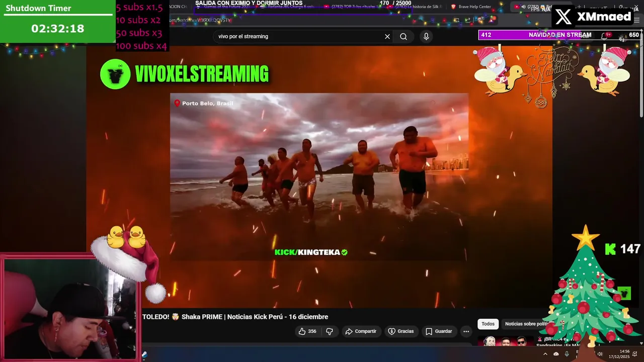Click the VIVOXELSTREAMING channel logo
Viewport: 644px width, 362px height.
pyautogui.click(x=115, y=74)
